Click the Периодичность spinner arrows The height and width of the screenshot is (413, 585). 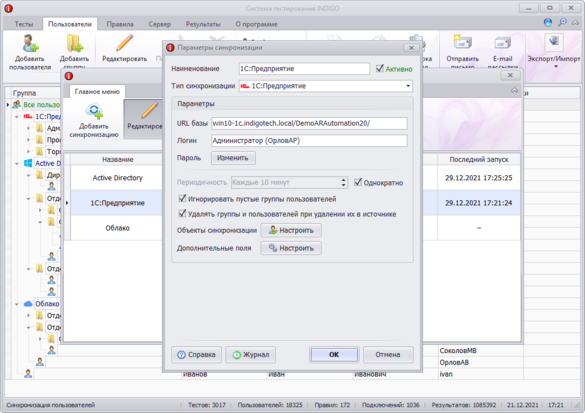[343, 182]
